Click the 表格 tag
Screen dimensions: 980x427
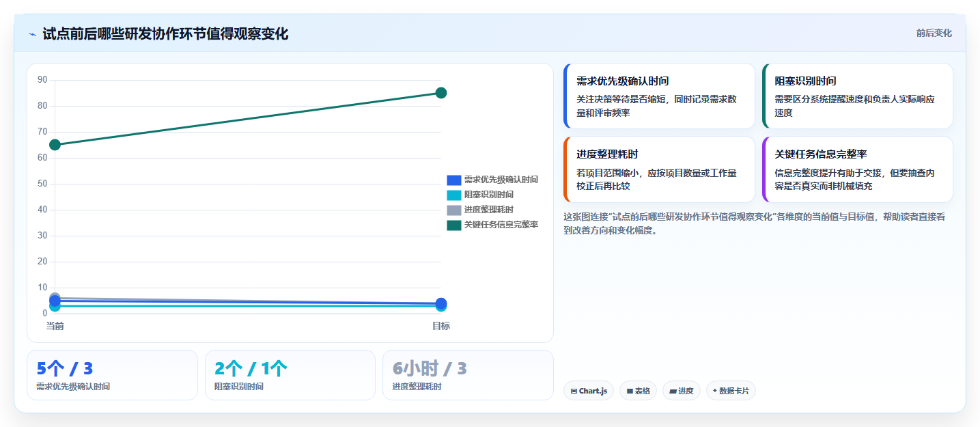click(x=638, y=391)
